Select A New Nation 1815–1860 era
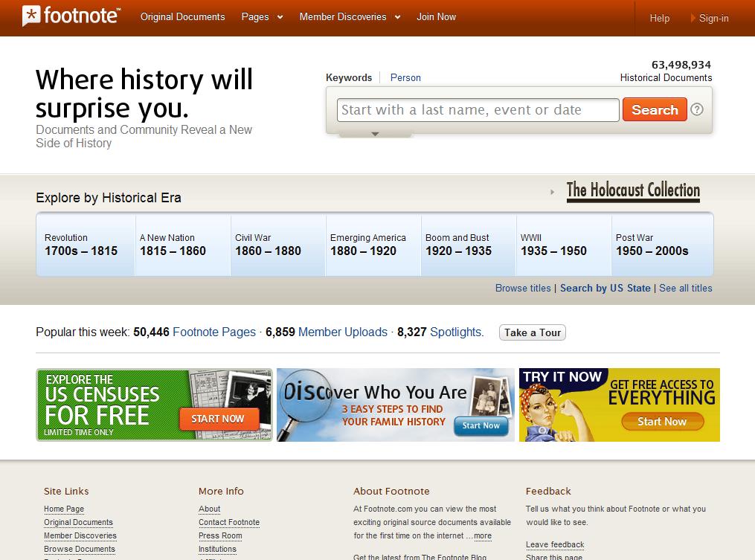755x560 pixels. [183, 245]
